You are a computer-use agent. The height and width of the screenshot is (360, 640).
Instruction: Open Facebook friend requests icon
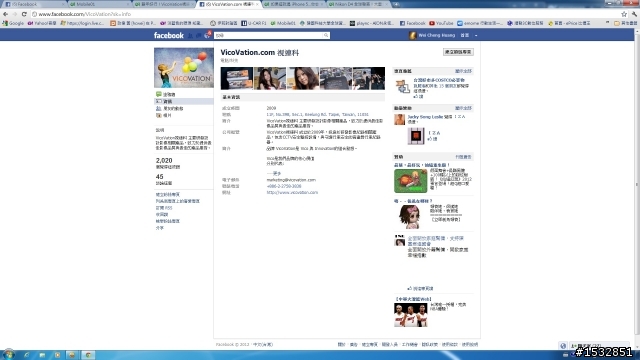pyautogui.click(x=190, y=36)
